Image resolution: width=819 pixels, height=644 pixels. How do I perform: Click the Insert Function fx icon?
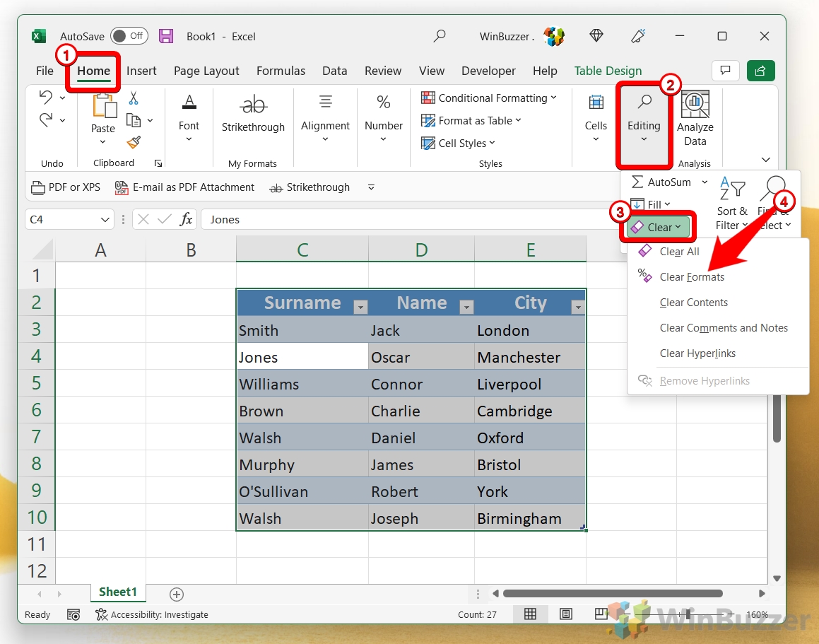[x=186, y=220]
